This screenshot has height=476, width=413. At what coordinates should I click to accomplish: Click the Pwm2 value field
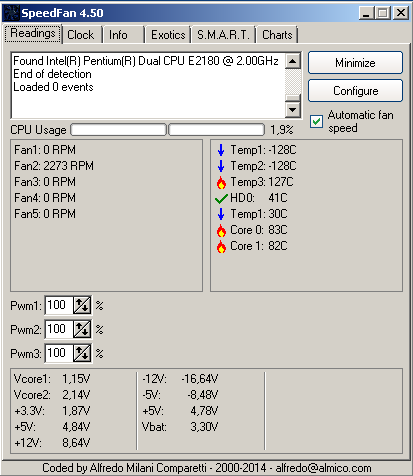coord(59,329)
